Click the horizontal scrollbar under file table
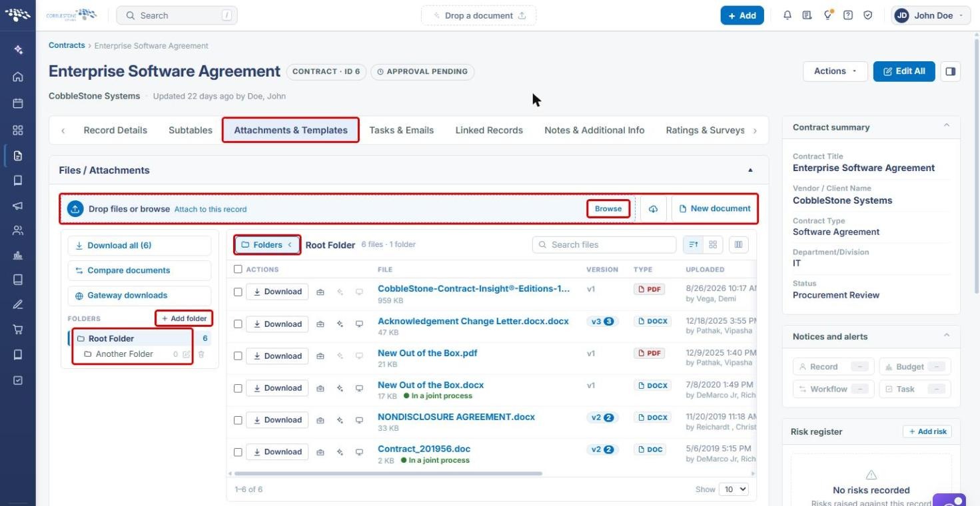This screenshot has height=506, width=980. pos(388,474)
